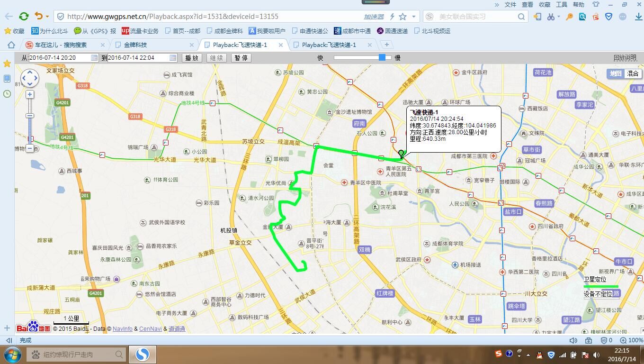644x364 pixels.
Task: Open the 回放说明 link
Action: (x=625, y=58)
